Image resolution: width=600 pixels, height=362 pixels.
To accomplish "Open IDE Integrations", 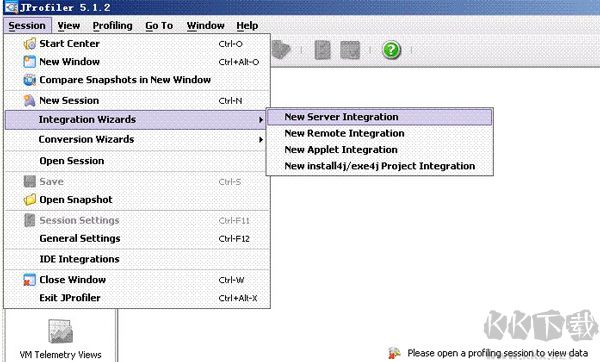I will (x=137, y=259).
